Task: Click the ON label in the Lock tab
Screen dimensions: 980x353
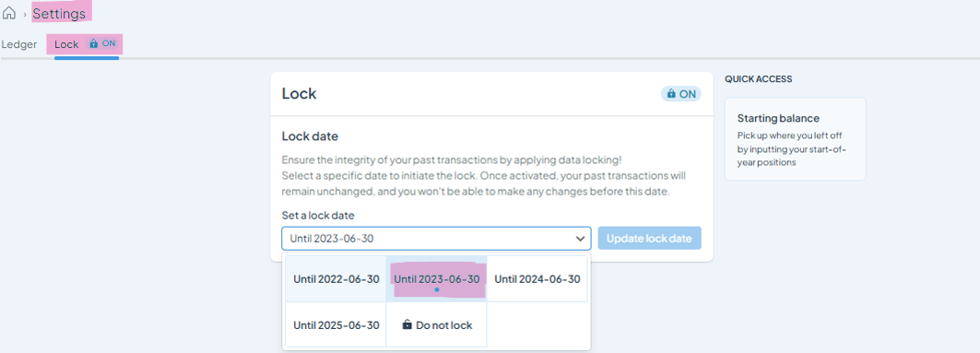Action: tap(110, 43)
